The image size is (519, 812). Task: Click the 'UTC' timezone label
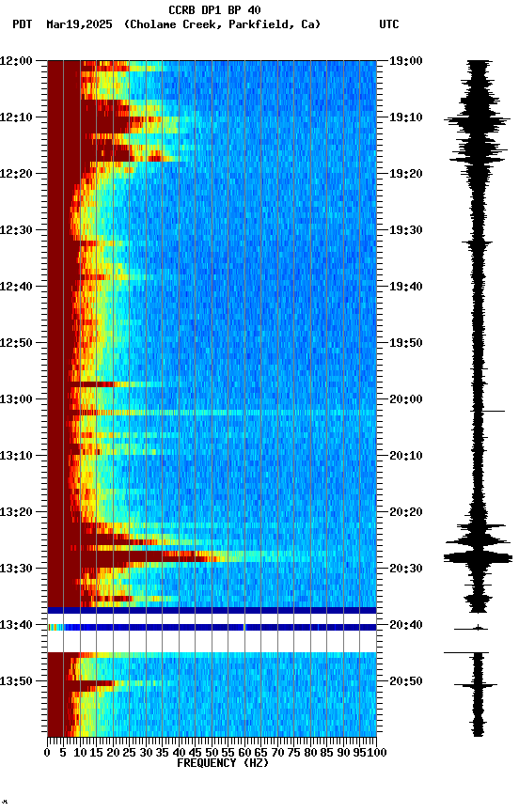(389, 24)
